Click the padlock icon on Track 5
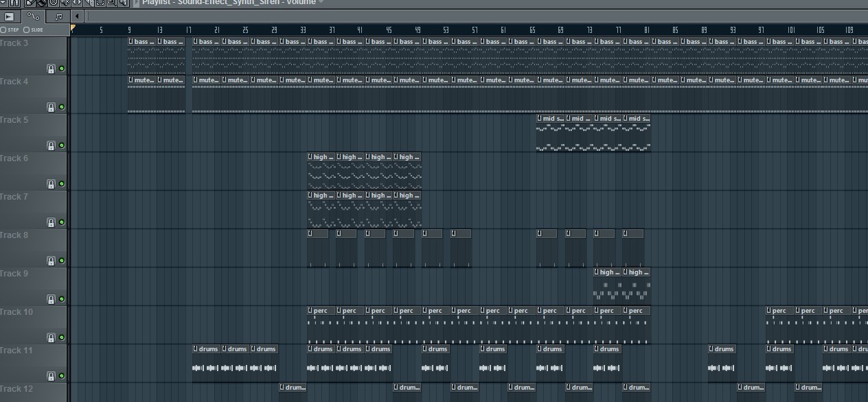Viewport: 868px width, 402px height. (51, 145)
